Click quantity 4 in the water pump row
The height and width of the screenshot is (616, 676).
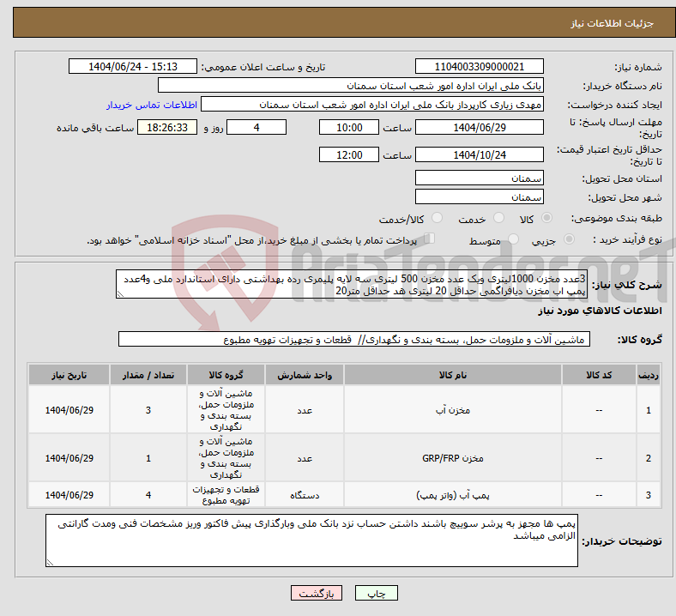pyautogui.click(x=148, y=495)
